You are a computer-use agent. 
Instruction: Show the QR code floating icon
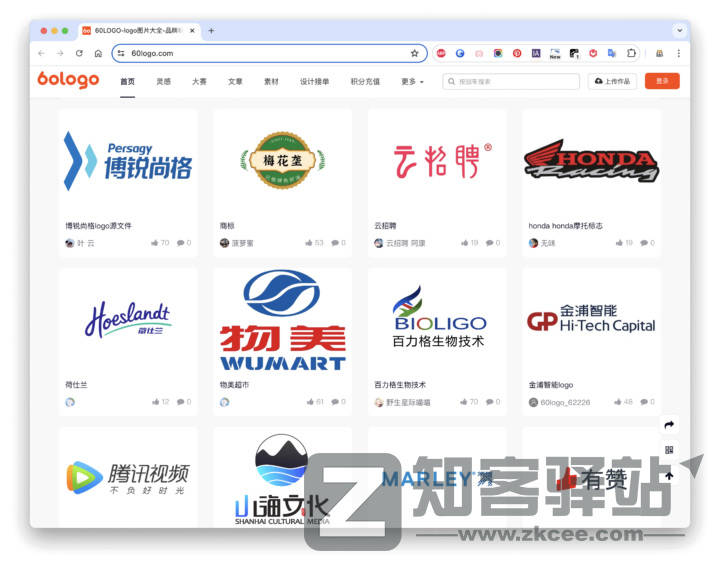(669, 450)
